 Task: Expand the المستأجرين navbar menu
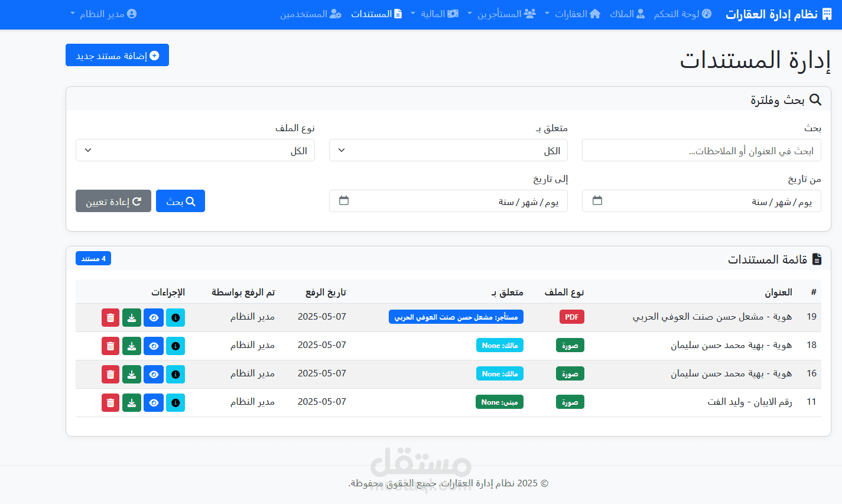(501, 14)
